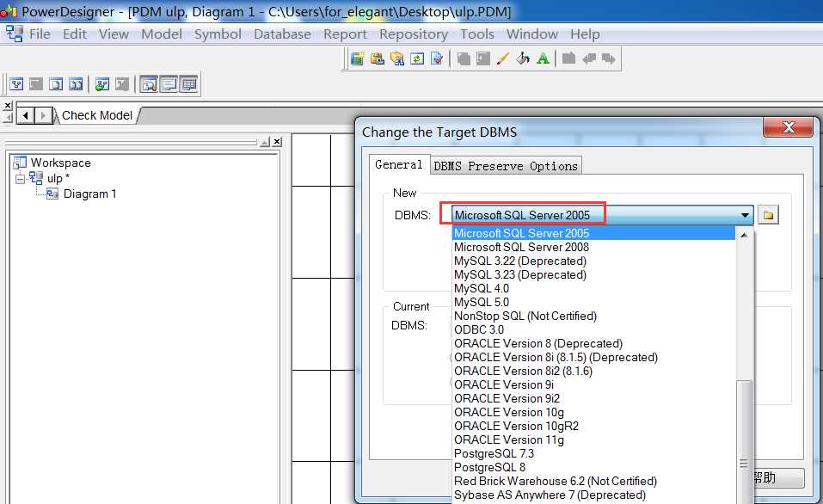Select ORACLE Version 10gR2 option
Viewport: 823px width, 504px height.
tap(593, 426)
